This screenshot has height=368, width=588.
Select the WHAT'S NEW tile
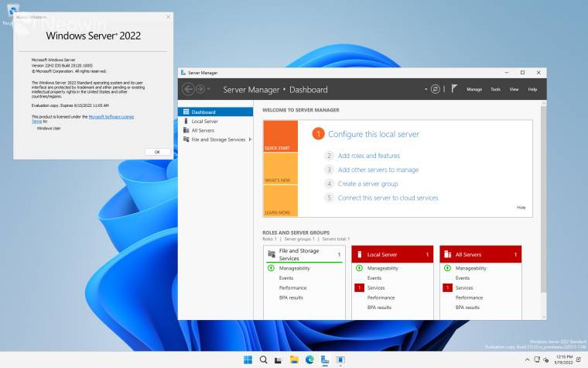click(x=281, y=169)
